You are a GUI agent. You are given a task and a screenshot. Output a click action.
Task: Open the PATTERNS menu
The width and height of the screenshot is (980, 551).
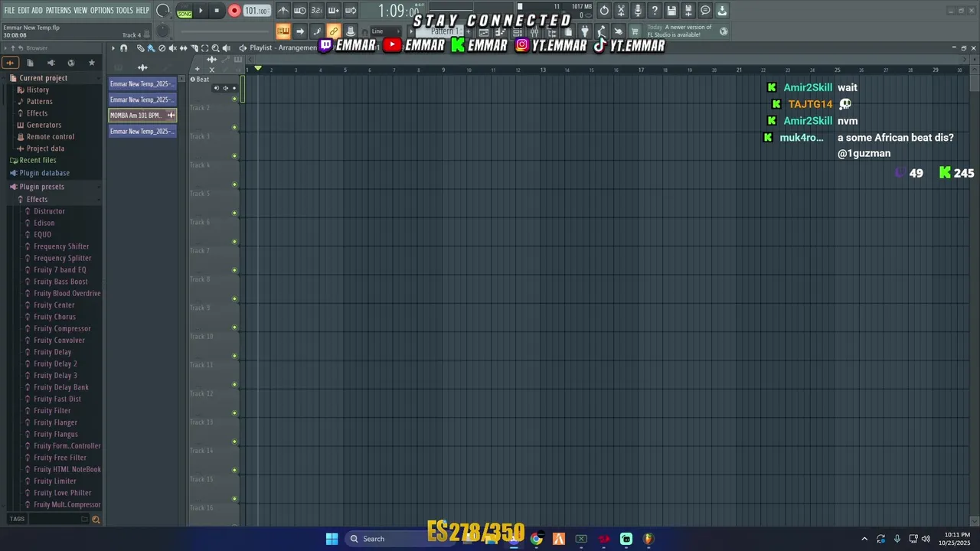[58, 11]
